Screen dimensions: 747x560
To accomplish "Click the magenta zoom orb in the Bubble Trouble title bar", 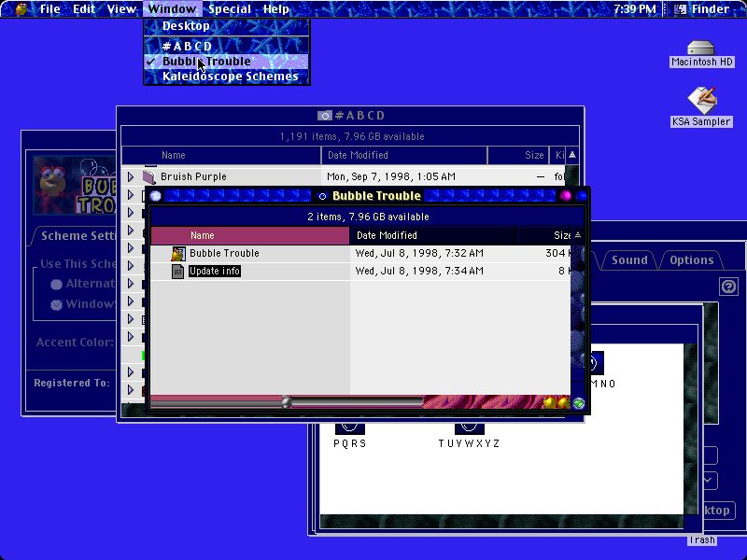I will point(566,196).
